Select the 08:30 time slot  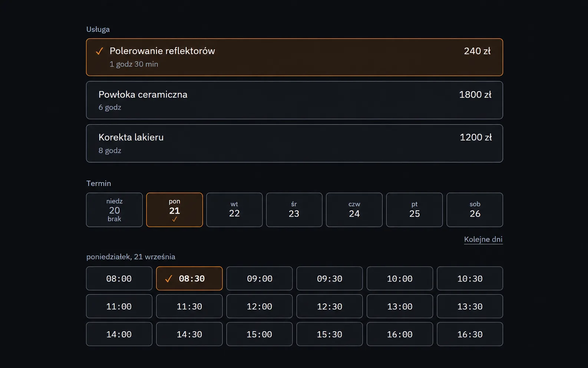pyautogui.click(x=189, y=278)
